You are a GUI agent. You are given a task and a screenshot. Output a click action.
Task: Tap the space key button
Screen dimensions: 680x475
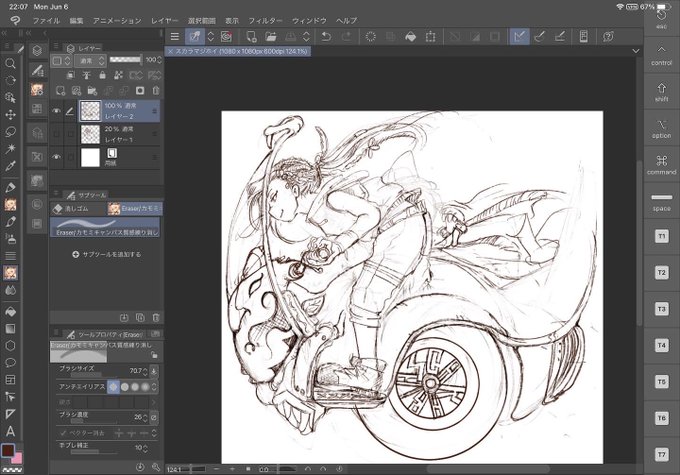point(661,201)
